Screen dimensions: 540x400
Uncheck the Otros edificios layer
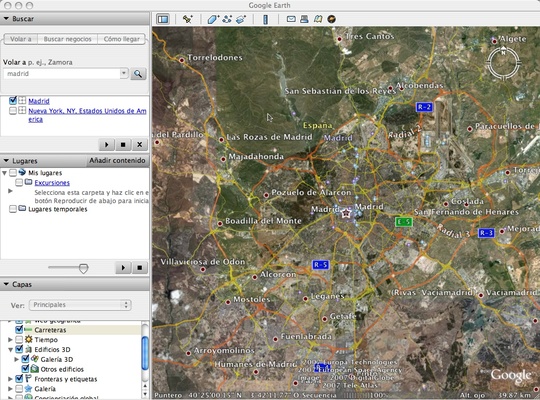(25, 369)
